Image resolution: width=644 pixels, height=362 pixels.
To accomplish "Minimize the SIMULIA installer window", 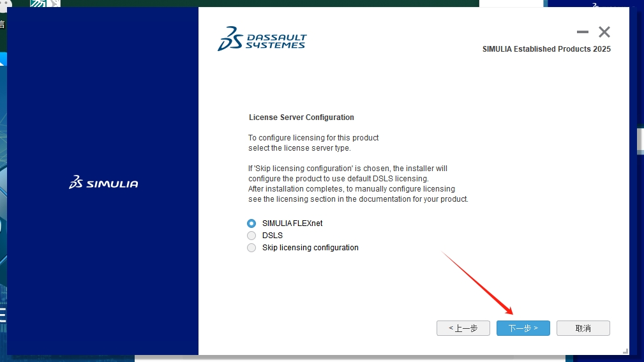I will 582,32.
